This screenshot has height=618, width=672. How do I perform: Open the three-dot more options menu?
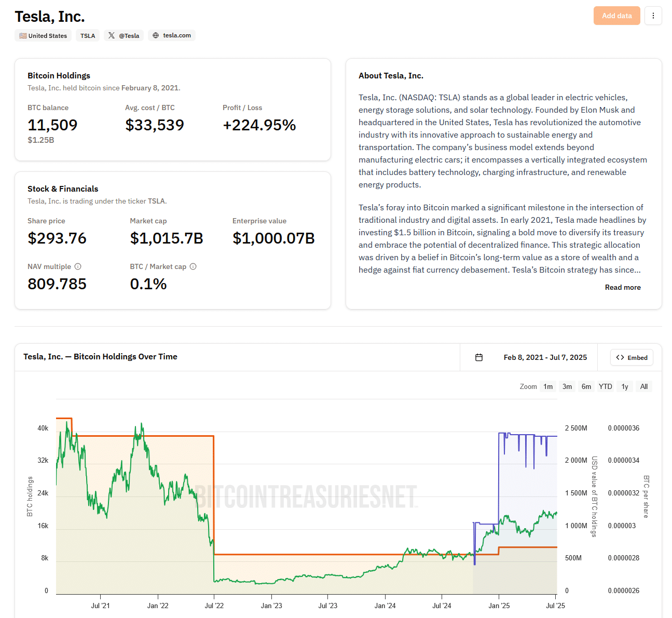653,16
